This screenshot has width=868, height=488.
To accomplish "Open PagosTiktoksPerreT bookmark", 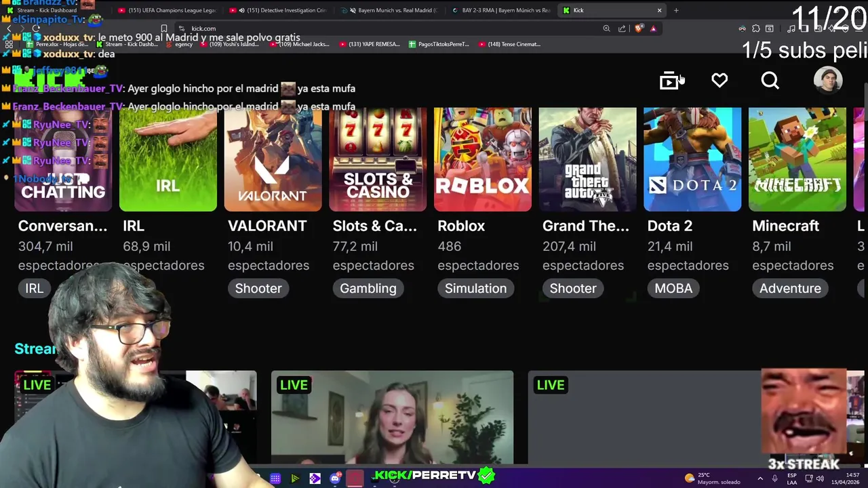I will [439, 44].
